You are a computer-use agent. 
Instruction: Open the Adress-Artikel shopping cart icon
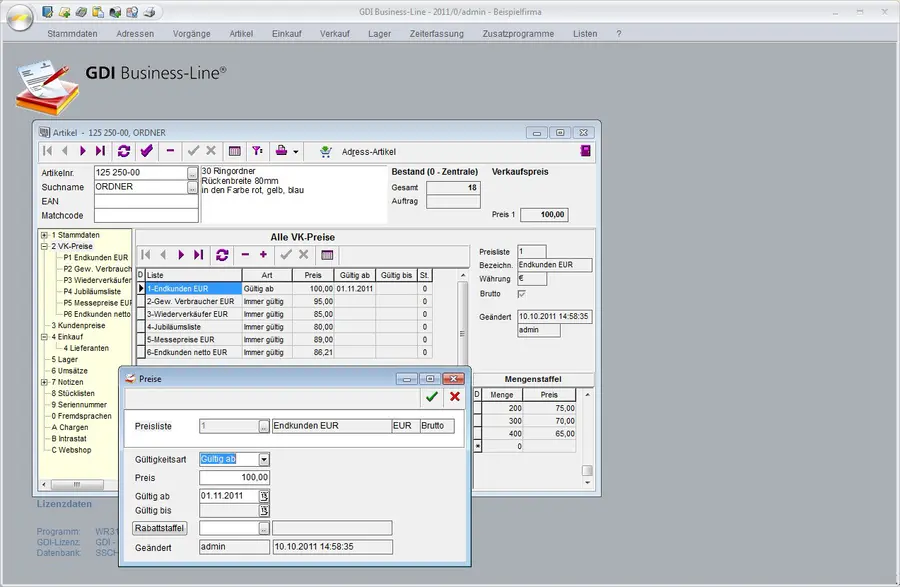(326, 151)
